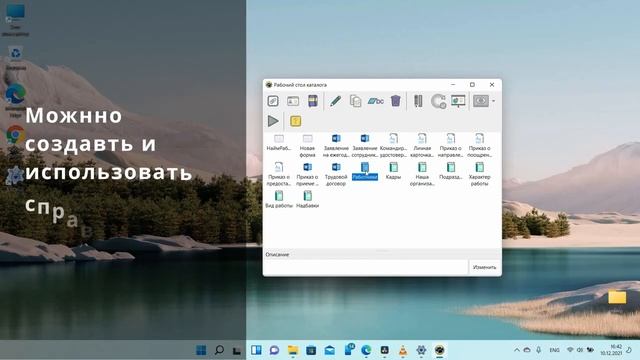Image resolution: width=640 pixels, height=360 pixels.
Task: Select the 'Приказ о направле..' document item
Action: 451,146
